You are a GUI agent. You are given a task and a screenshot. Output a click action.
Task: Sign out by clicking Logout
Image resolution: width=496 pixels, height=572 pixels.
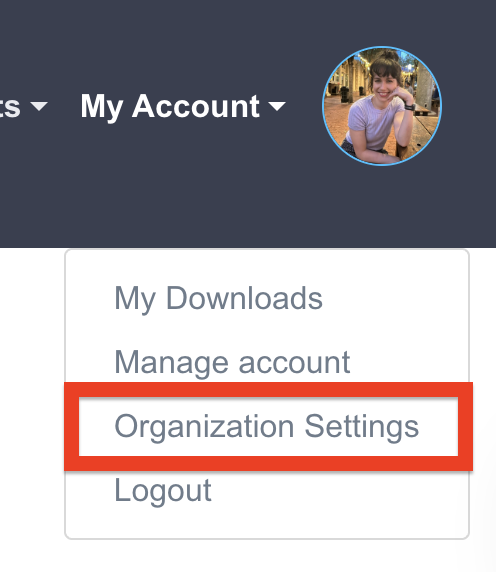click(x=163, y=490)
